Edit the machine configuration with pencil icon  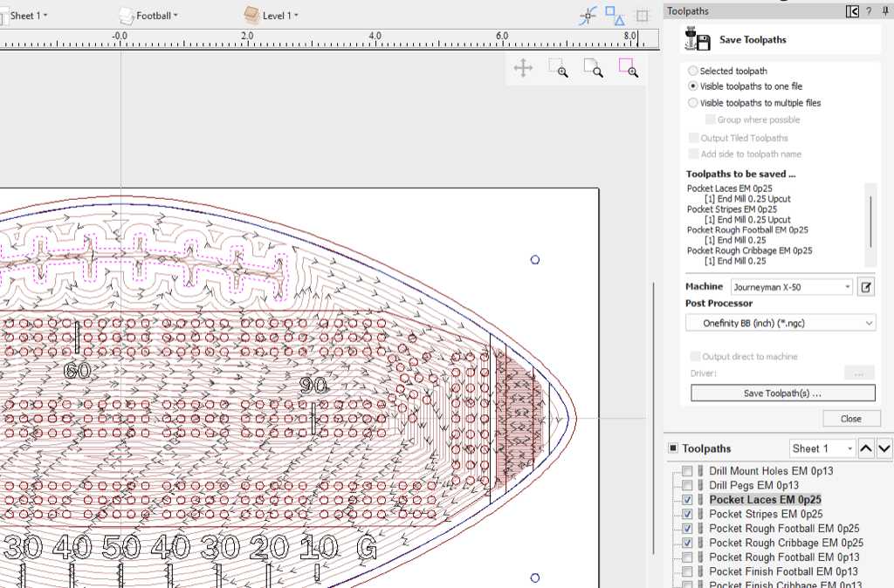(x=866, y=287)
